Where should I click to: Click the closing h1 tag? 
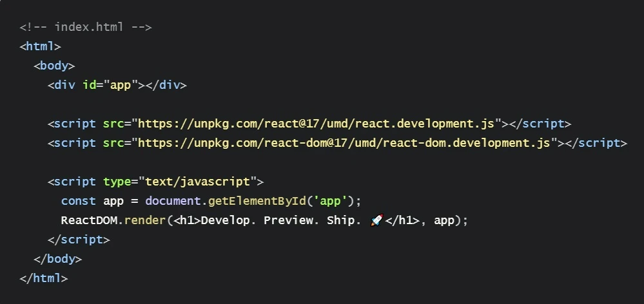(402, 220)
